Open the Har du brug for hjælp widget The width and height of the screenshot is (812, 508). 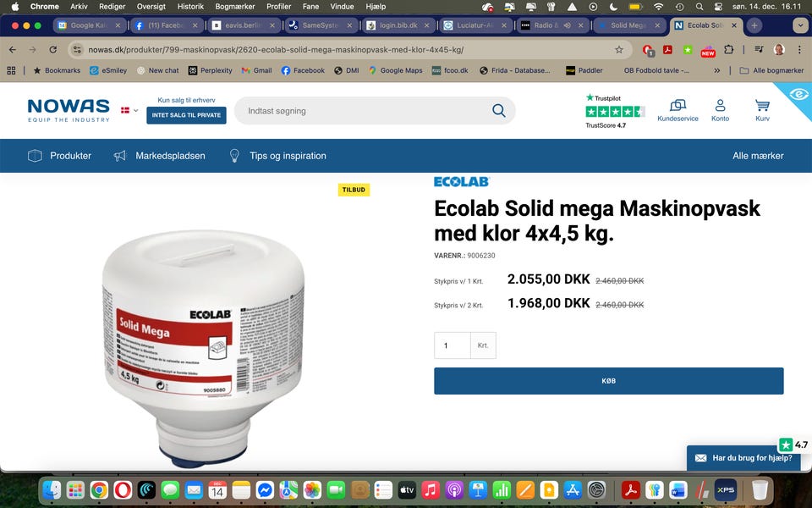click(x=743, y=458)
